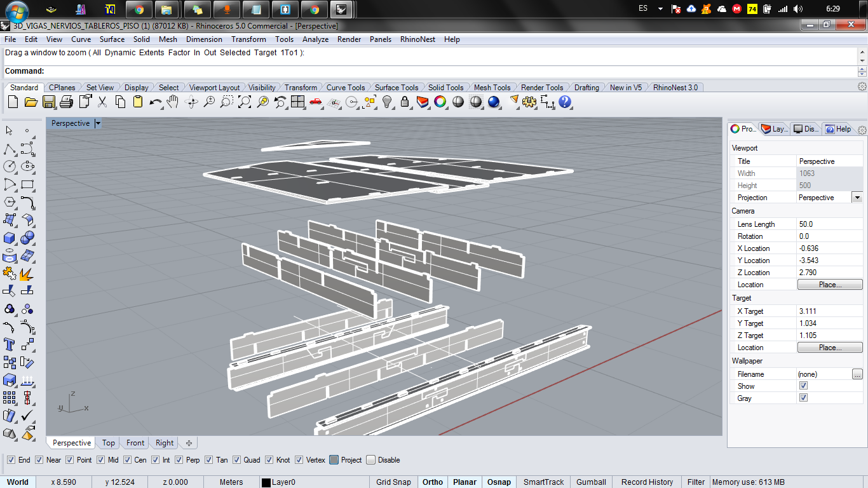Toggle the Cen osnap checkbox
Viewport: 868px width, 488px height.
tap(127, 460)
